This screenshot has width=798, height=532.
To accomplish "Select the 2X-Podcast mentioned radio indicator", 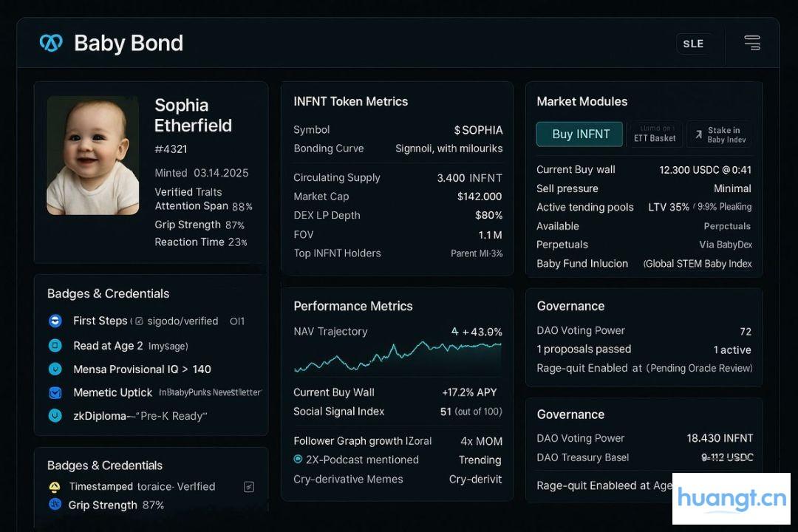I will [298, 460].
